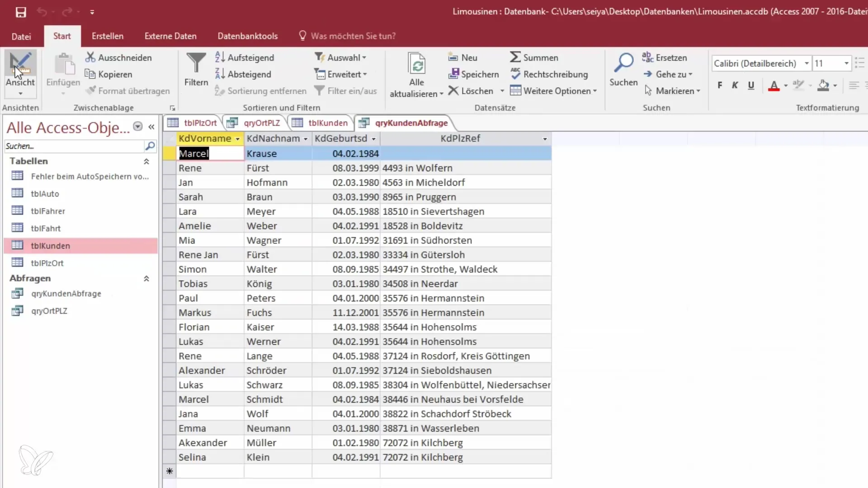Open the Datei menu
Viewport: 868px width, 488px height.
21,36
